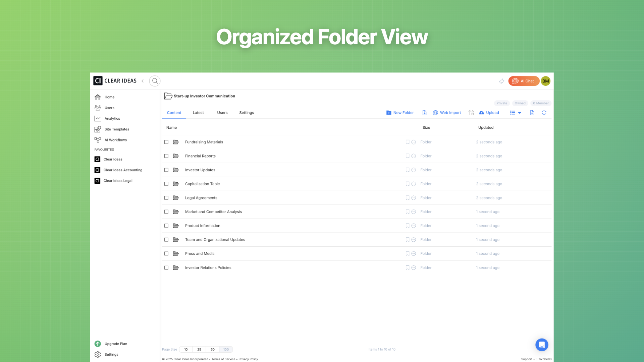Image resolution: width=644 pixels, height=362 pixels.
Task: Check the Investor Updates checkbox
Action: (166, 170)
